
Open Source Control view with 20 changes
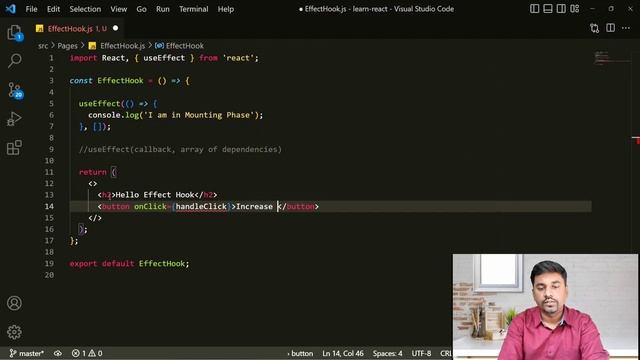point(15,90)
